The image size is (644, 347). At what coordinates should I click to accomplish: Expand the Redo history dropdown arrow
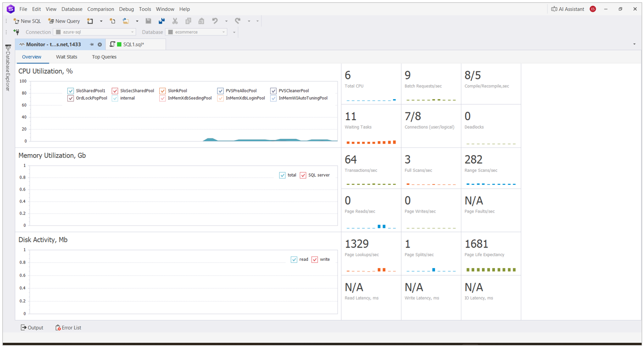point(249,21)
